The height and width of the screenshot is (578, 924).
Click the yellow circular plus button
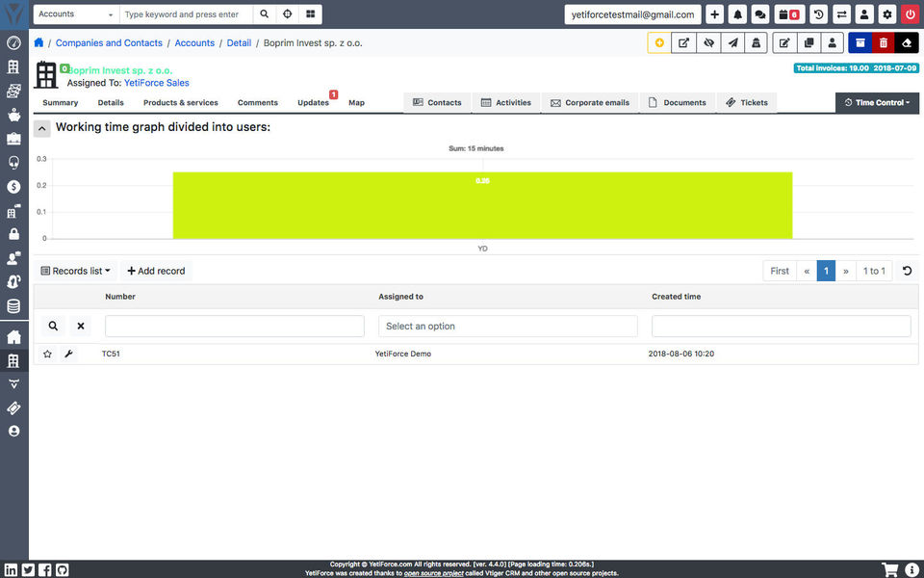[659, 43]
